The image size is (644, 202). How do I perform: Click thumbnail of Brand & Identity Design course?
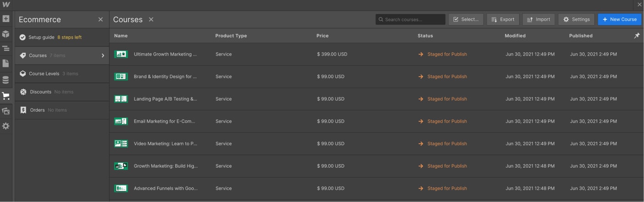point(121,77)
